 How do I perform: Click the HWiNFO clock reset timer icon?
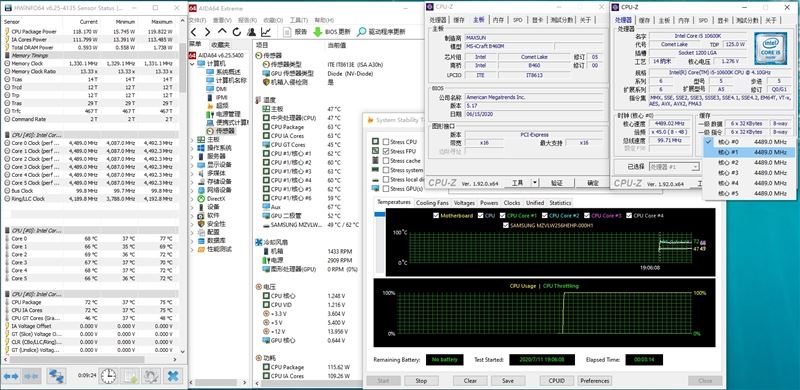[x=108, y=376]
